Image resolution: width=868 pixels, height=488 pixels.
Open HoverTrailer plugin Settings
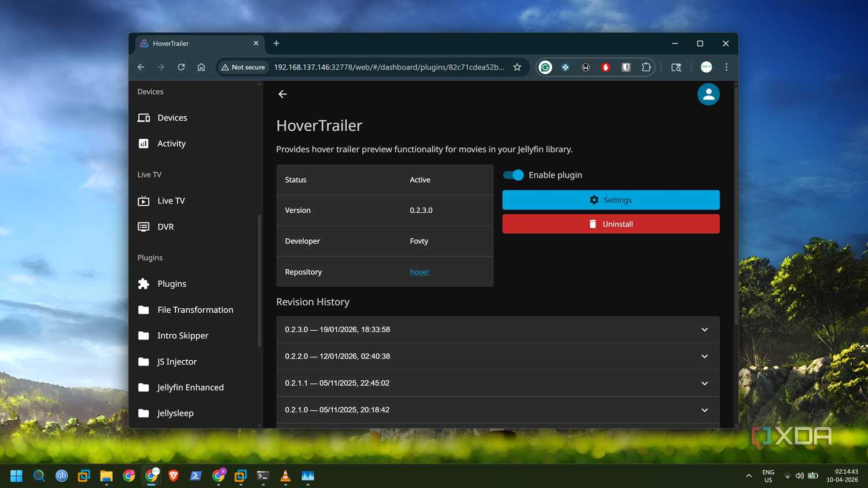tap(610, 200)
